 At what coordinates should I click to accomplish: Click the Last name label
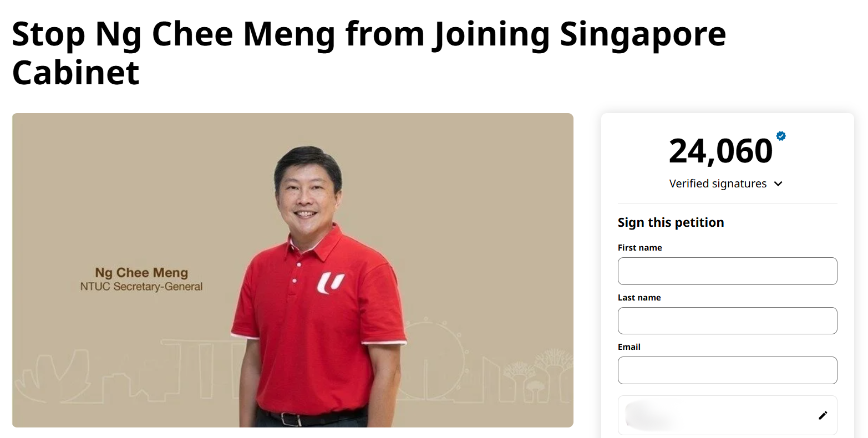[x=639, y=298]
